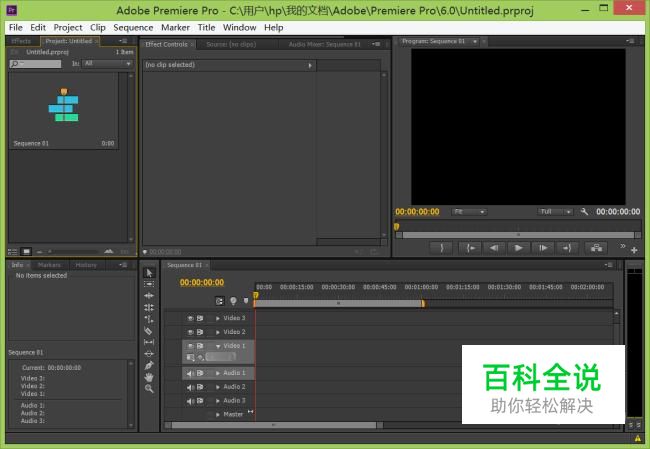Image resolution: width=650 pixels, height=449 pixels.
Task: Select the Razor tool
Action: tap(149, 330)
